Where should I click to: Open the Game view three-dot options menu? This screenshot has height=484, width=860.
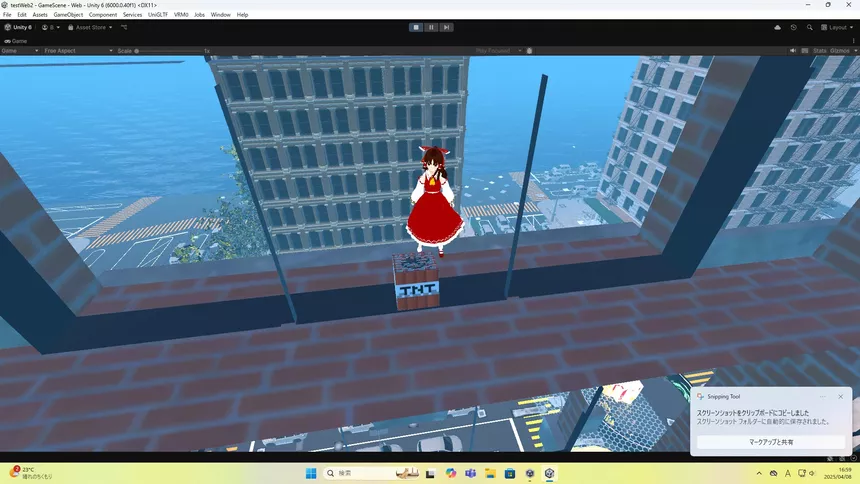click(x=853, y=41)
